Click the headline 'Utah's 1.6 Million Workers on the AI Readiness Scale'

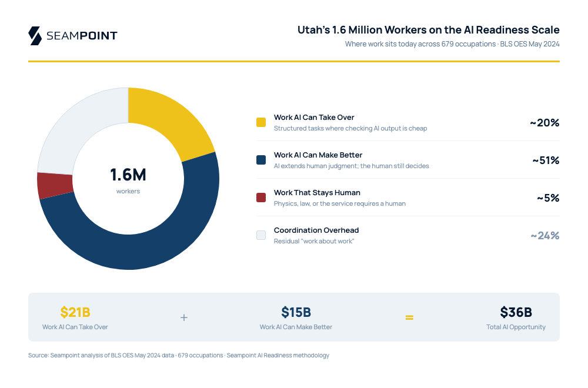click(429, 29)
